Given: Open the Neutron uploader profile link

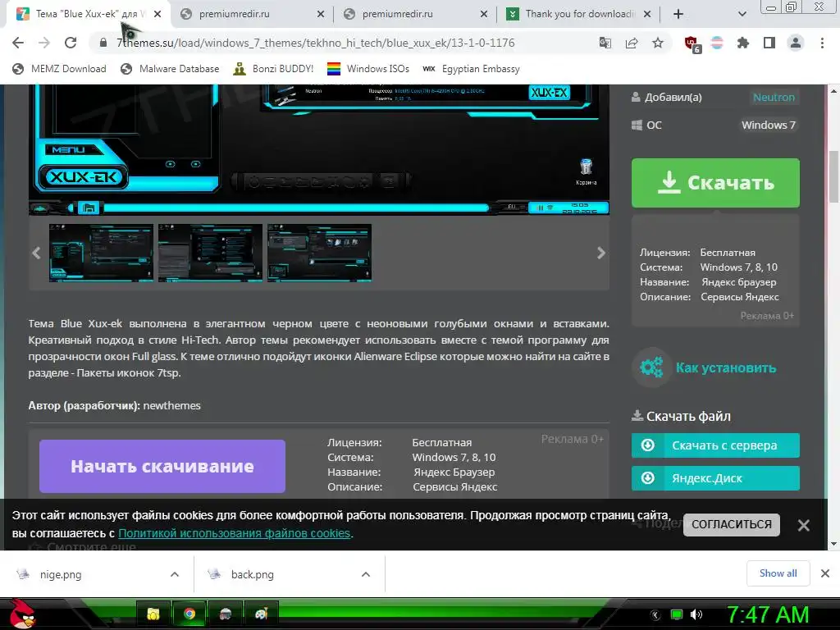Looking at the screenshot, I should [x=774, y=97].
